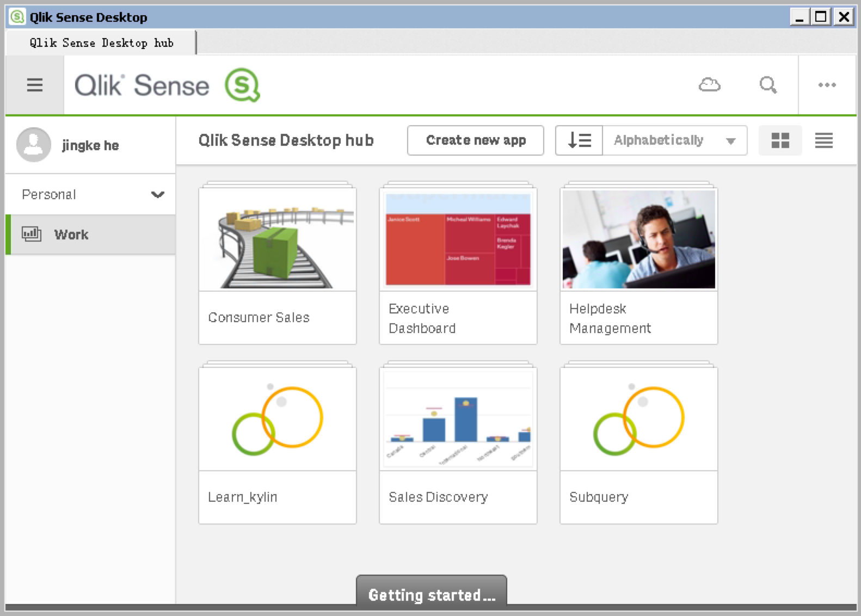
Task: Toggle the sort order direction icon
Action: pyautogui.click(x=579, y=140)
